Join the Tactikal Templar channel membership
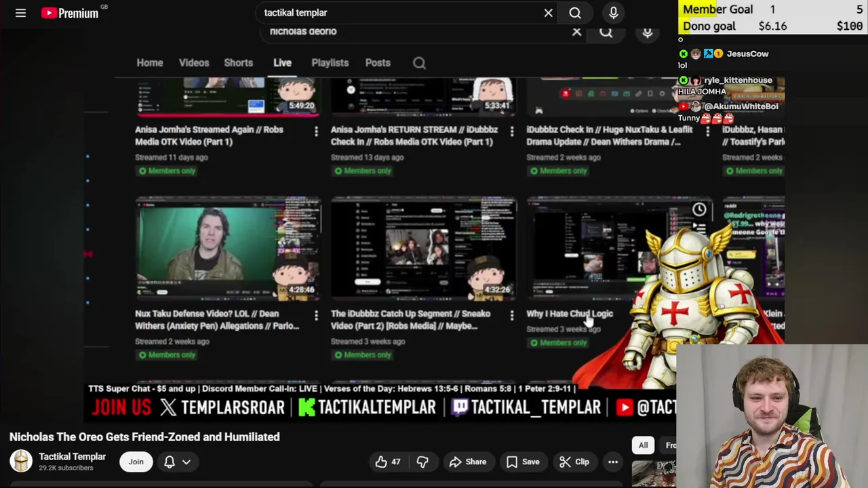 136,462
